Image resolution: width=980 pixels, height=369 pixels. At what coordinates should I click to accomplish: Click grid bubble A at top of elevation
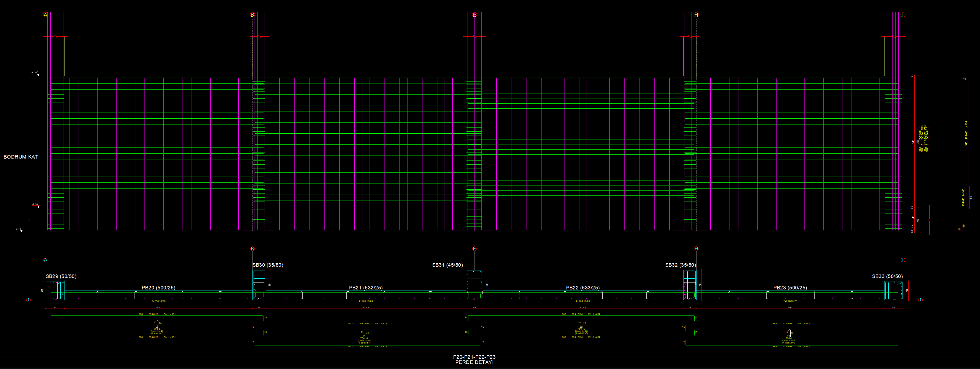click(46, 15)
